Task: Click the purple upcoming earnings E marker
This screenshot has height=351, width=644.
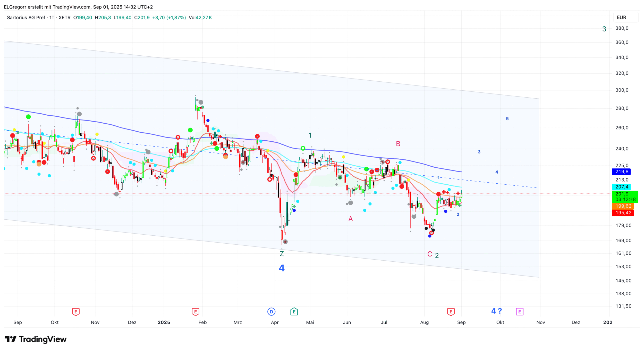Action: [520, 312]
